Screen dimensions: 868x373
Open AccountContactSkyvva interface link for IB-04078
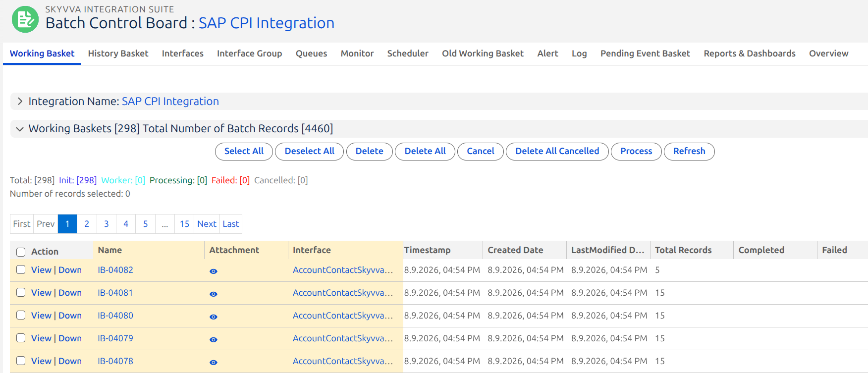(x=343, y=361)
